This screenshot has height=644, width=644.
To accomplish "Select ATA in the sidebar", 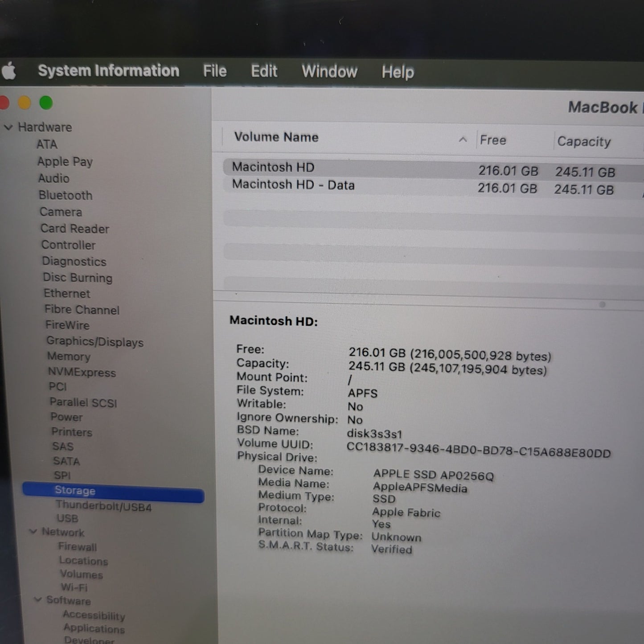I will tap(47, 144).
